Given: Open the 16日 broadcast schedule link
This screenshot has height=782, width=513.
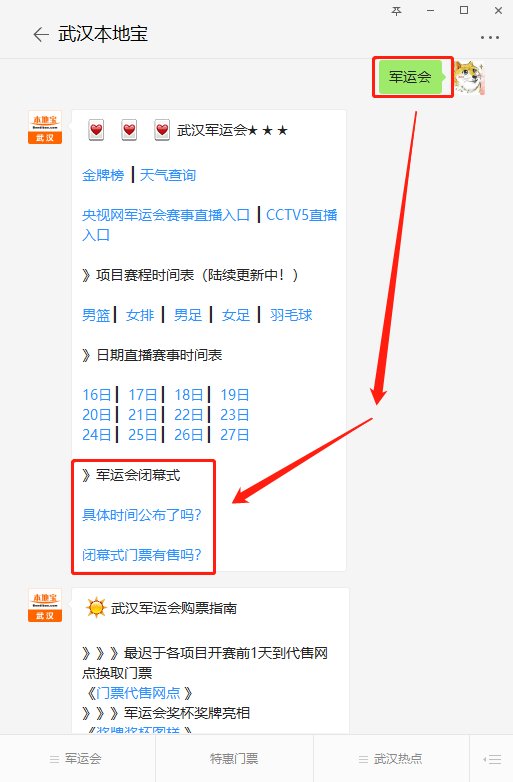Looking at the screenshot, I should coord(97,395).
